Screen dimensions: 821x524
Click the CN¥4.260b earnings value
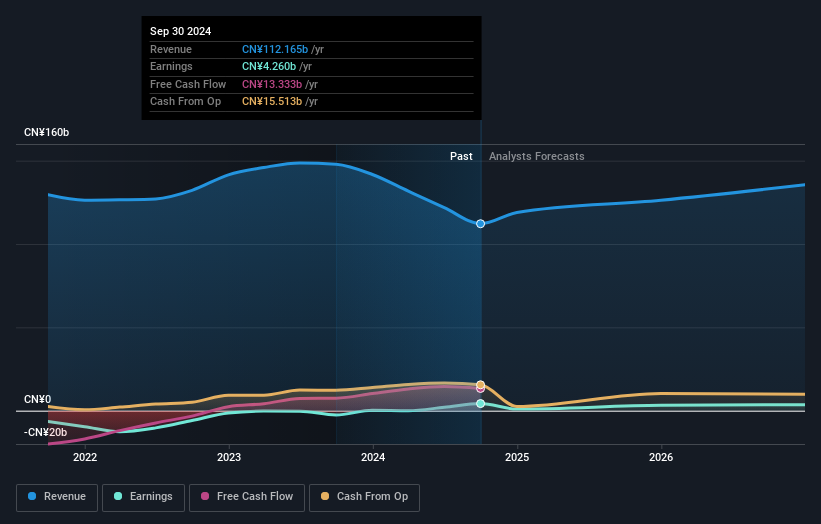point(269,66)
